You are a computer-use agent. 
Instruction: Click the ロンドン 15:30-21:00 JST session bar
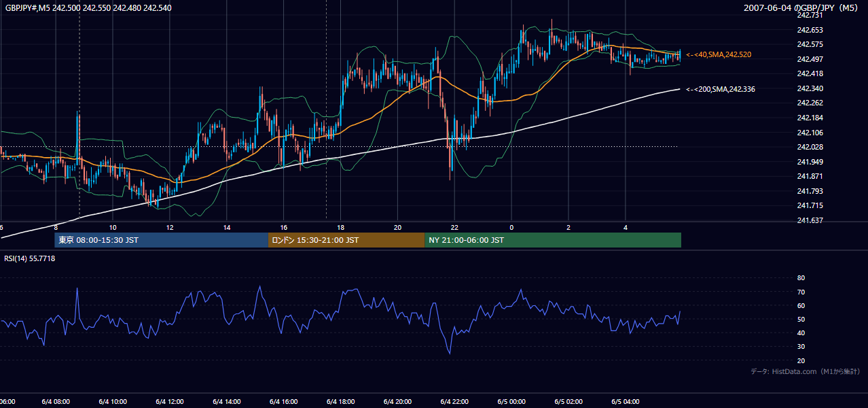click(x=346, y=240)
